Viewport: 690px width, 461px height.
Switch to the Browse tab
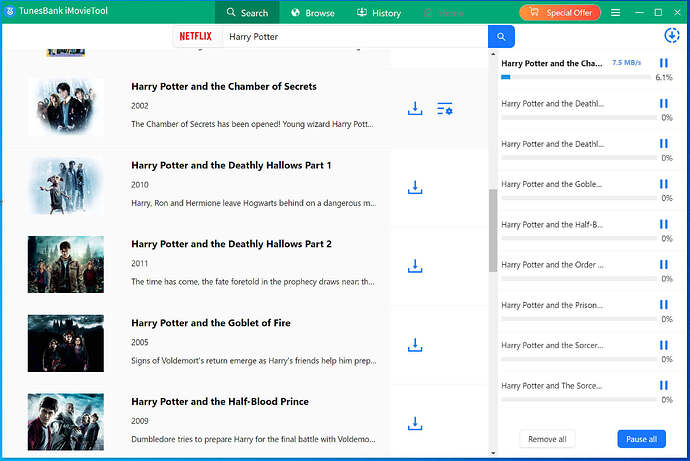click(312, 13)
